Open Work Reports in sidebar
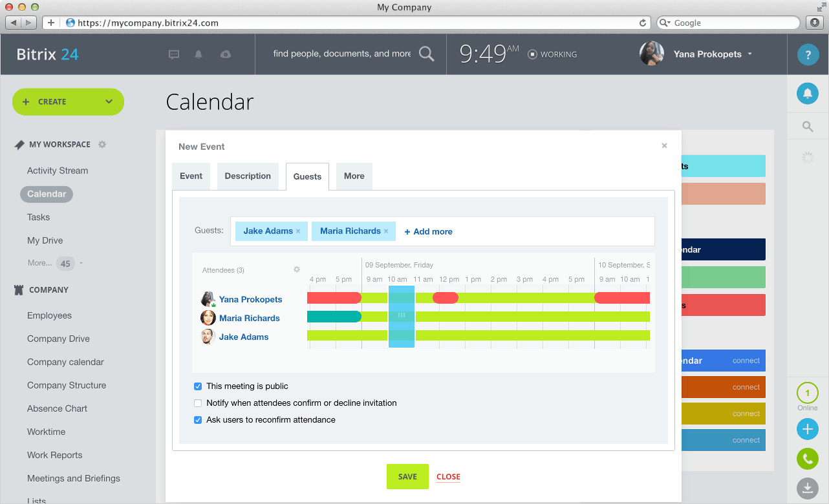This screenshot has width=829, height=504. tap(55, 455)
